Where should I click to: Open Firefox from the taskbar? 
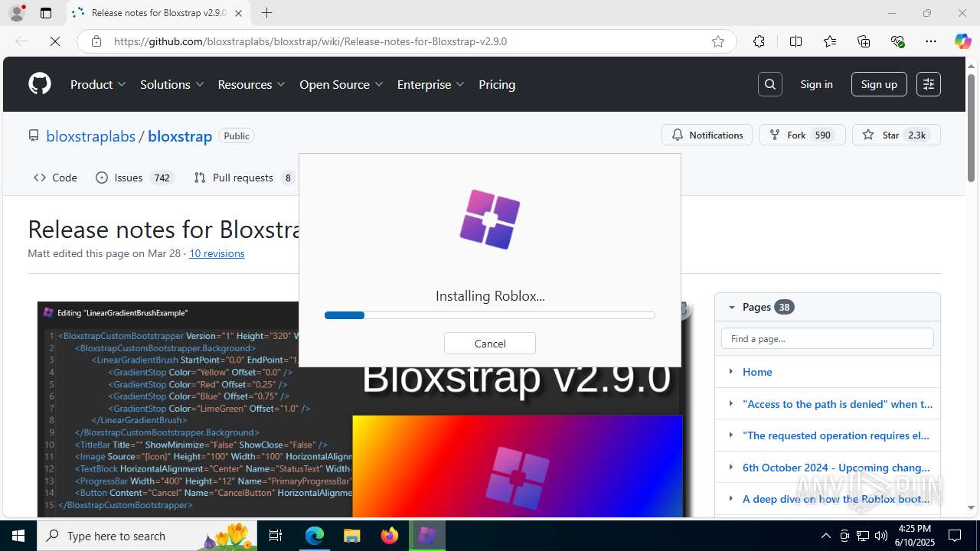pyautogui.click(x=389, y=536)
